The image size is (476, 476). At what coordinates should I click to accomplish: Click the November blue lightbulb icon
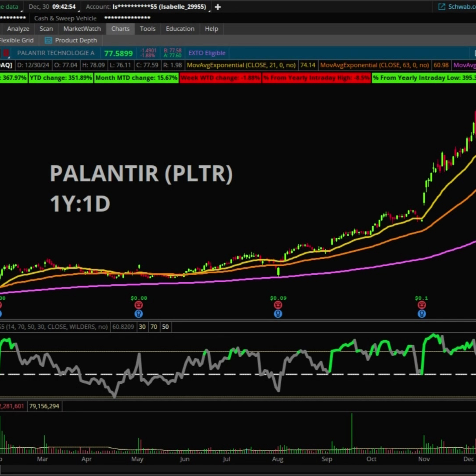tap(422, 314)
